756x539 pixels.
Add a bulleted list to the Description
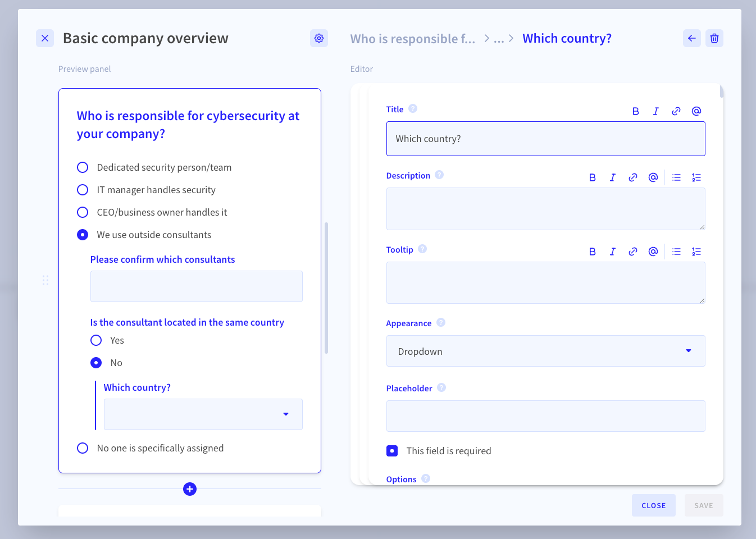point(676,177)
